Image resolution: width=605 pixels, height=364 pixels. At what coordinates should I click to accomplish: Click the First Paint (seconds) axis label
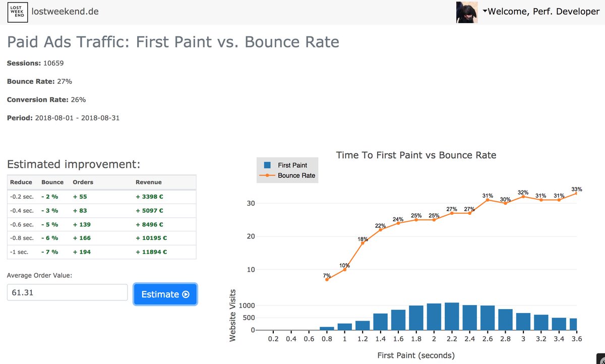click(416, 355)
